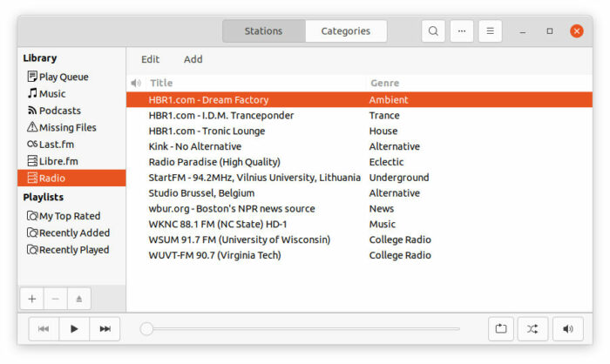
Task: Select WSUM 91.7 FM station
Action: tap(359, 240)
